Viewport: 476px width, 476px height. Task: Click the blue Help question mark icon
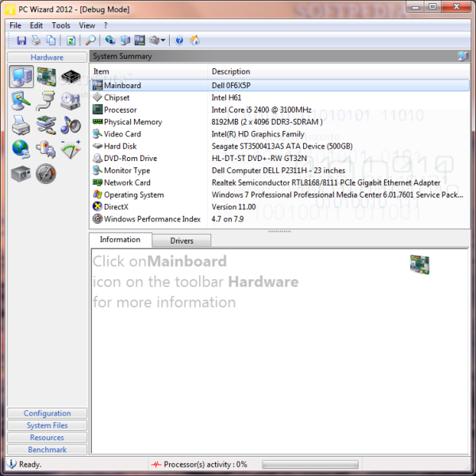[179, 40]
